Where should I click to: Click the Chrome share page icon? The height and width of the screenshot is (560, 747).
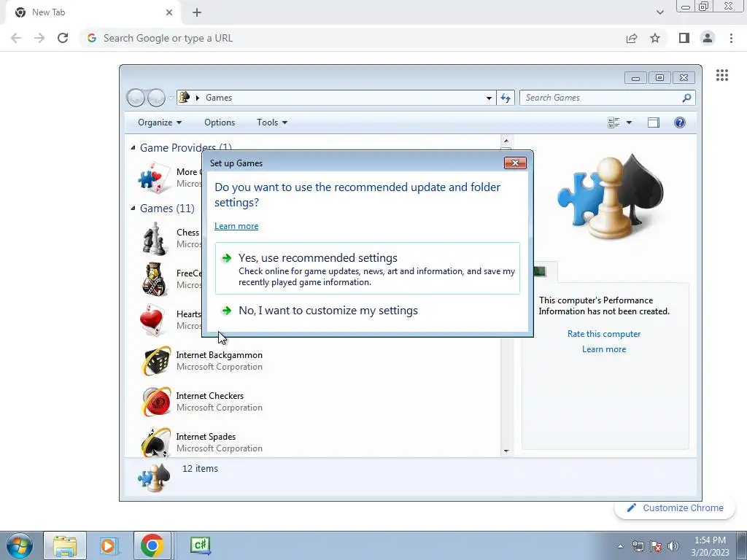(x=632, y=38)
